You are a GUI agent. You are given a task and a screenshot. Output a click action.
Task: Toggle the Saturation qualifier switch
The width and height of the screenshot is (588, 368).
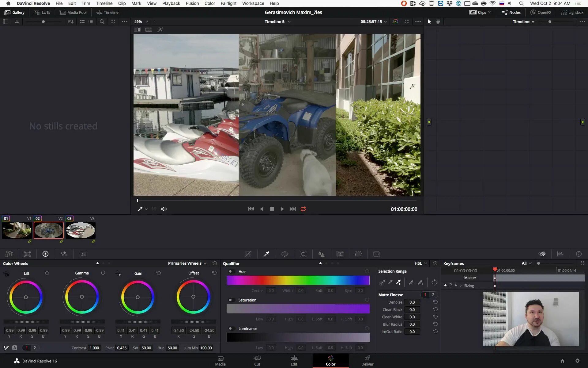pyautogui.click(x=232, y=300)
